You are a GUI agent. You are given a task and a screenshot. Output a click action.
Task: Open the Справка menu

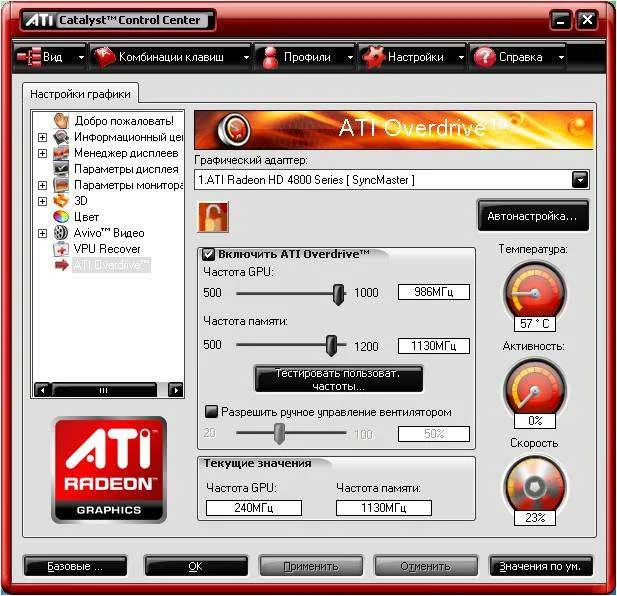point(518,57)
